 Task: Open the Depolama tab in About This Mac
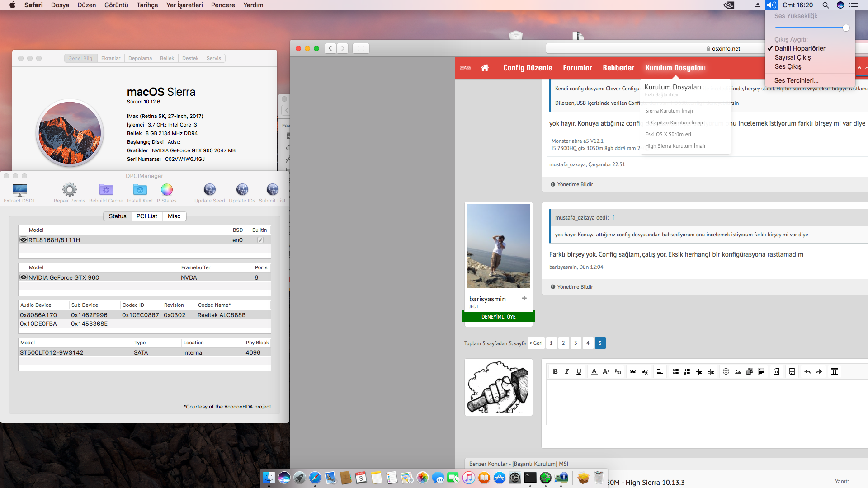[x=140, y=58]
